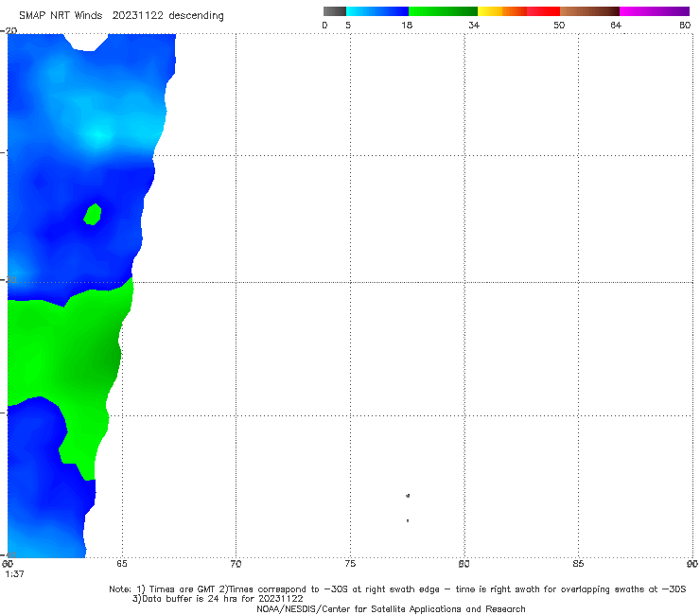This screenshot has width=700, height=615.
Task: Click the colorbar label '5'
Action: 348,25
